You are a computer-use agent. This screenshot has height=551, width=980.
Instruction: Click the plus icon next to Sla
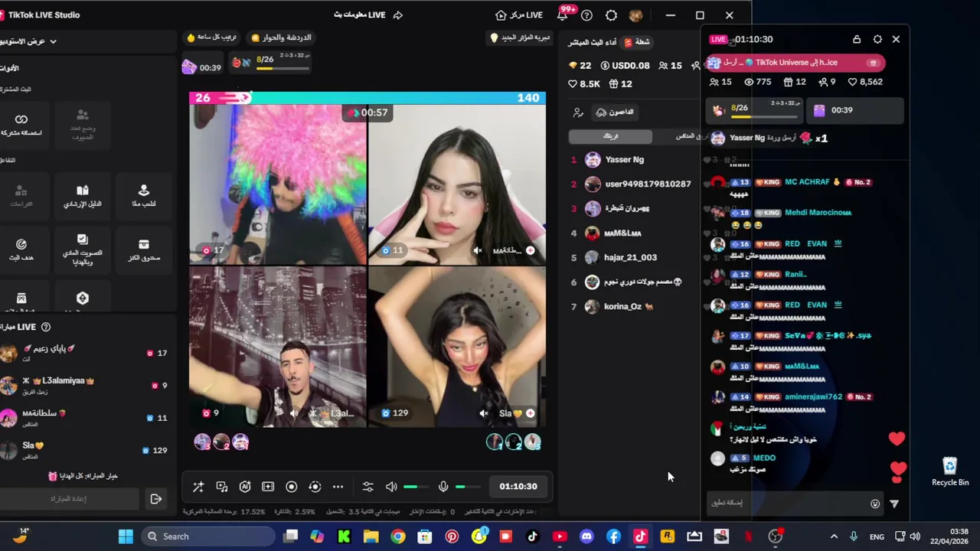point(530,413)
